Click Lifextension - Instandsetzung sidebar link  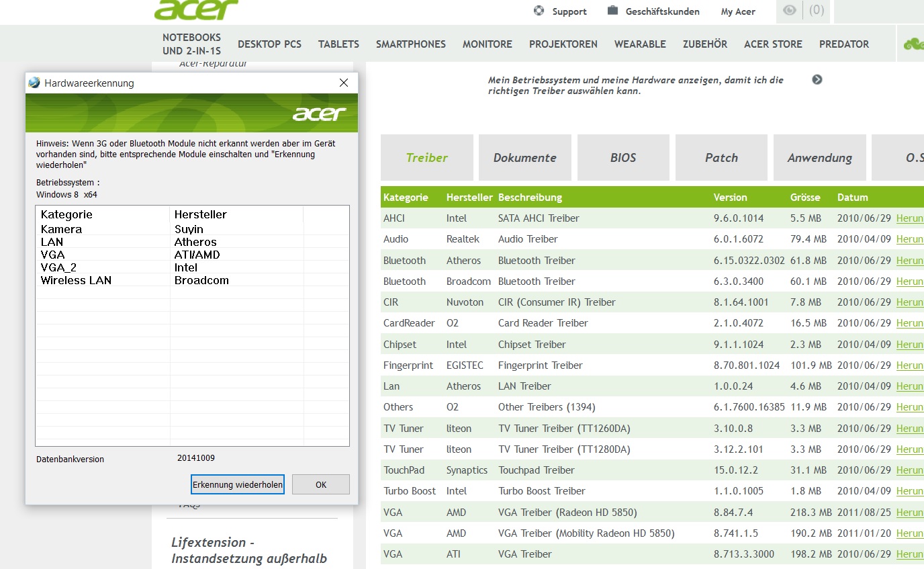point(249,550)
